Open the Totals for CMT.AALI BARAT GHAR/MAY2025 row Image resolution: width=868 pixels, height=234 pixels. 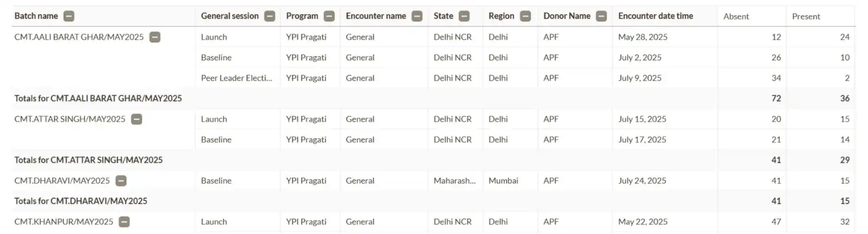pos(433,99)
